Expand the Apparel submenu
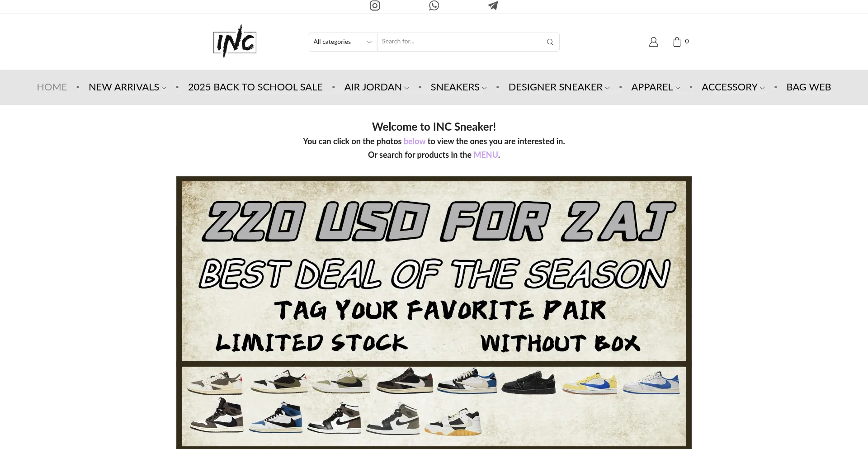 tap(678, 88)
